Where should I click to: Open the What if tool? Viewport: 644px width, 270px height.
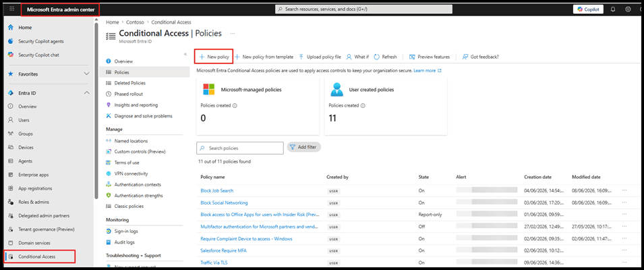click(357, 57)
